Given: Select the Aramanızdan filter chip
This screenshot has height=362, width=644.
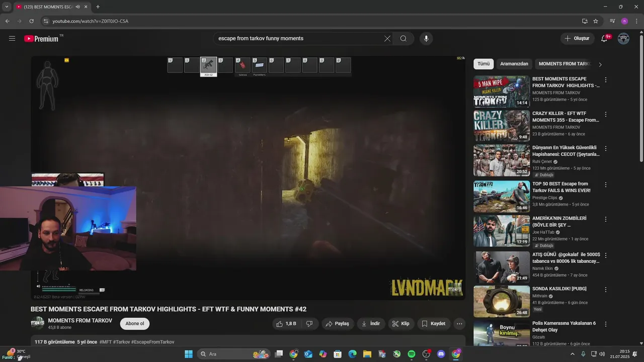Looking at the screenshot, I should click(x=514, y=64).
